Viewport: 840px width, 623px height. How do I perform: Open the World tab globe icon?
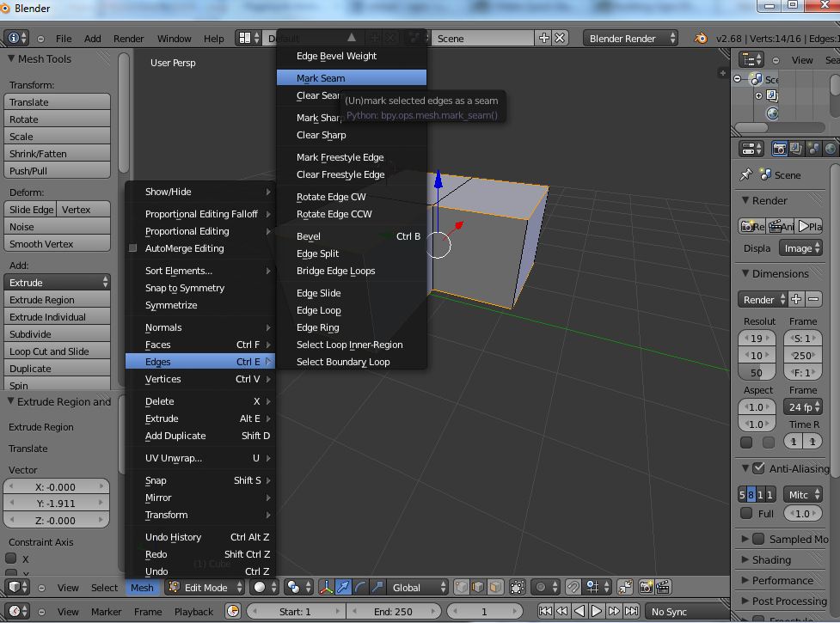(831, 149)
